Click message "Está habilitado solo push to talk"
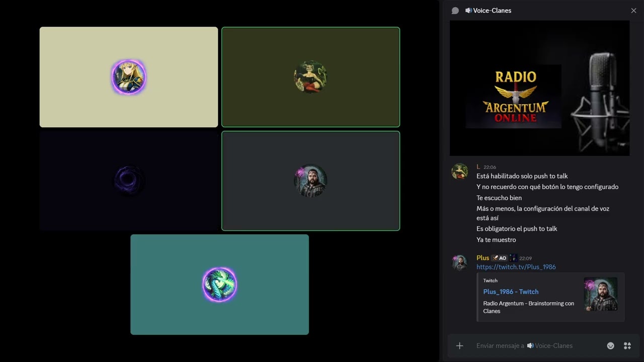Image resolution: width=644 pixels, height=362 pixels. pyautogui.click(x=522, y=176)
